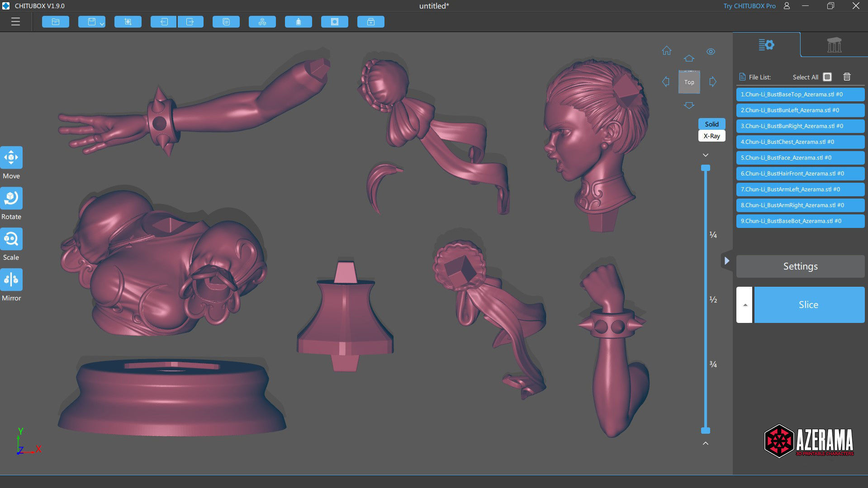The image size is (868, 488).
Task: Open the settings list panel tab
Action: click(x=766, y=45)
